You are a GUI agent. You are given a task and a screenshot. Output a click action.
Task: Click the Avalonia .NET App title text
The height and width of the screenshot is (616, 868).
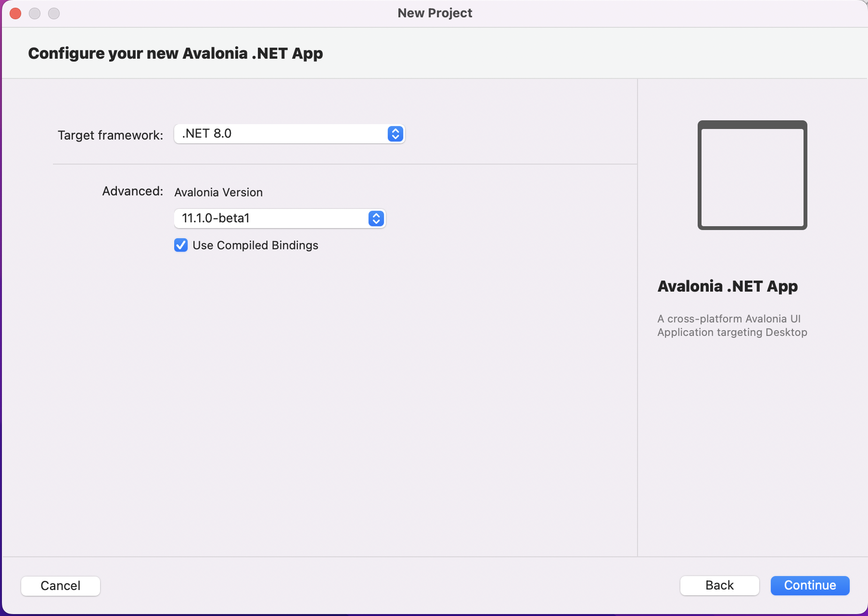[728, 286]
